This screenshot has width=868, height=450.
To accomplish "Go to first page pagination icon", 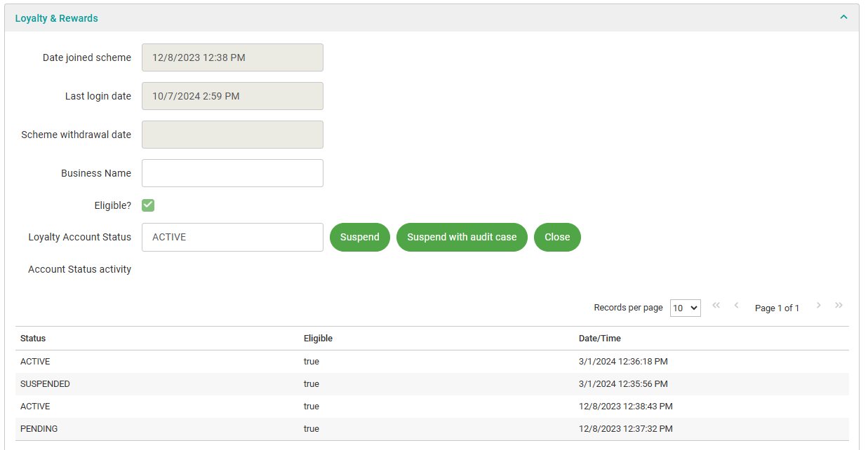I will 716,306.
